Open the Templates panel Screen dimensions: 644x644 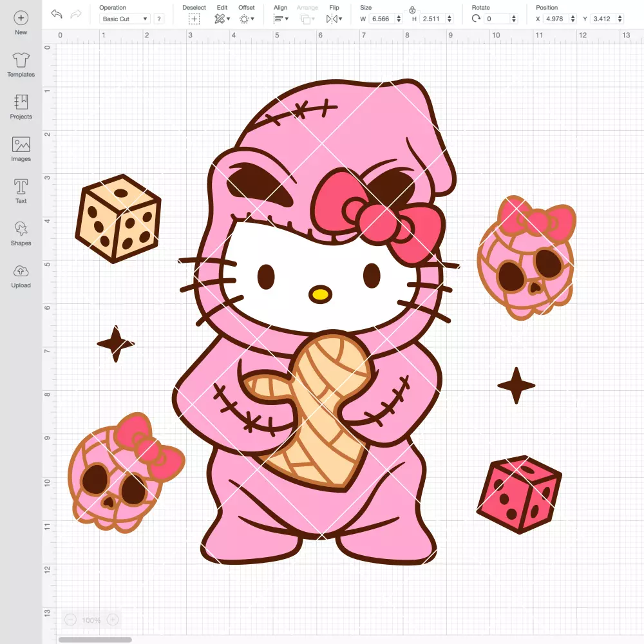coord(21,65)
